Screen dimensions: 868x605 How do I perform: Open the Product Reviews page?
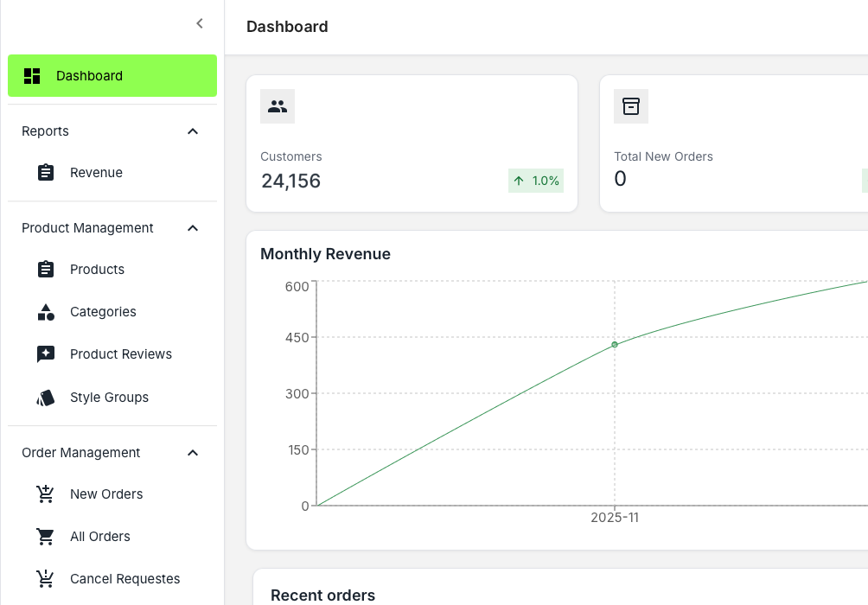pyautogui.click(x=121, y=353)
